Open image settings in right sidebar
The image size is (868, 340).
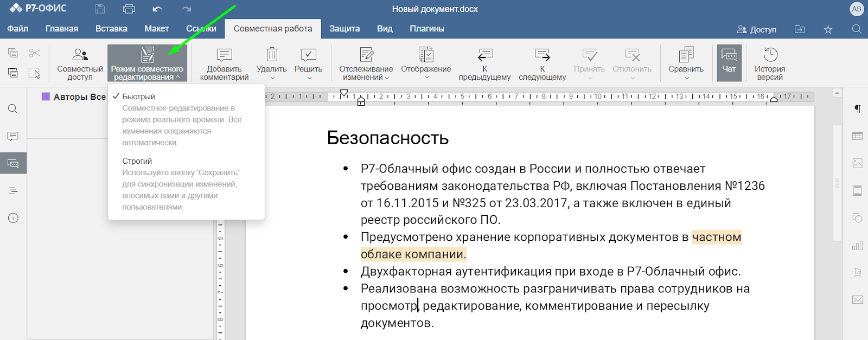pyautogui.click(x=857, y=163)
